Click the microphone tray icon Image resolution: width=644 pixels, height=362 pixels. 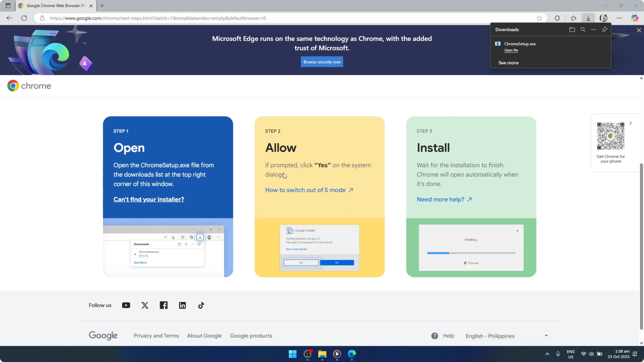tap(558, 354)
